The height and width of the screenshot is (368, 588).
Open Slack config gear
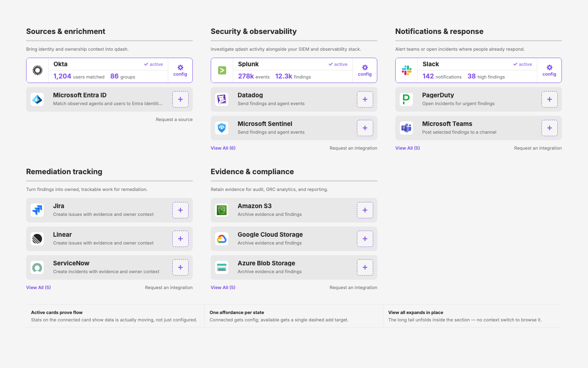point(549,70)
